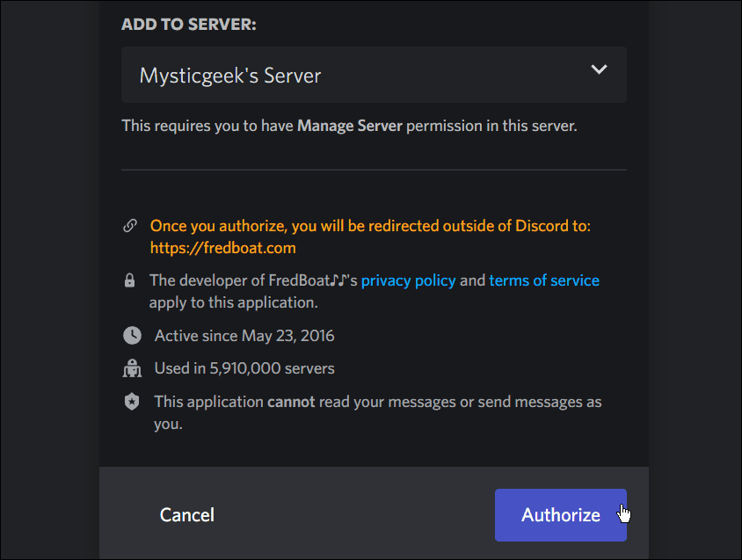The image size is (742, 560).
Task: Open FredBoat's privacy policy
Action: coord(408,280)
